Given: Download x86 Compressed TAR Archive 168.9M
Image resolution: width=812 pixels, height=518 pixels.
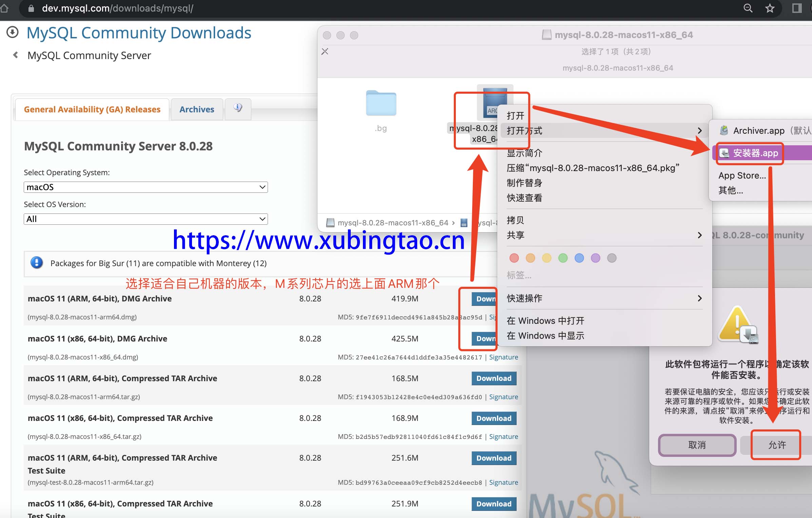Looking at the screenshot, I should pos(494,418).
